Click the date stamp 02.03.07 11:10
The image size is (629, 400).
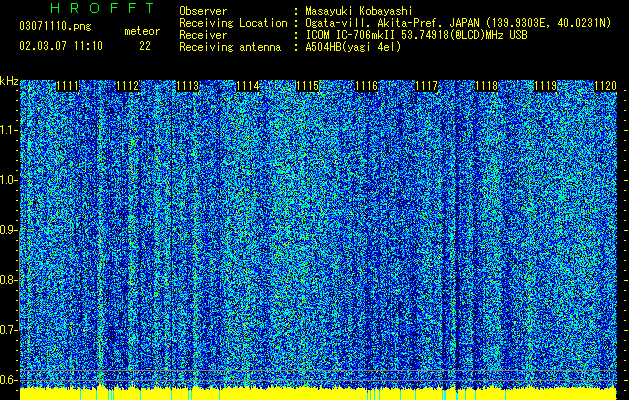point(61,46)
